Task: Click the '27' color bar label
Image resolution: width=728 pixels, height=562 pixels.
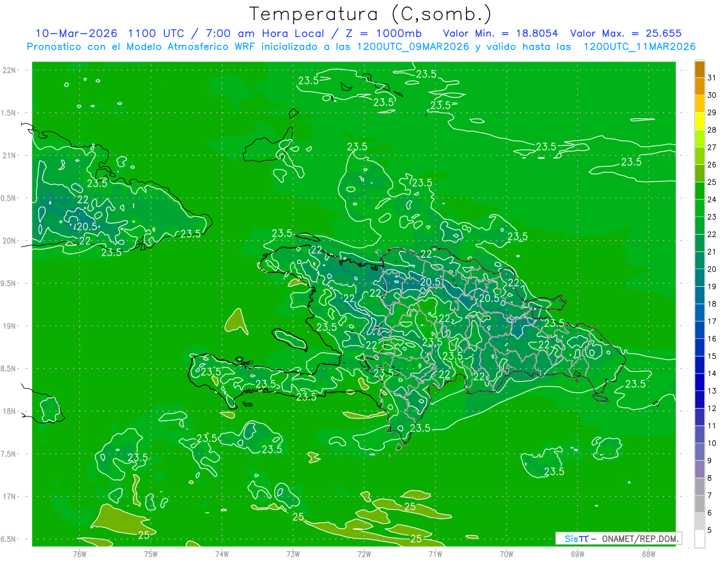Action: coord(712,147)
